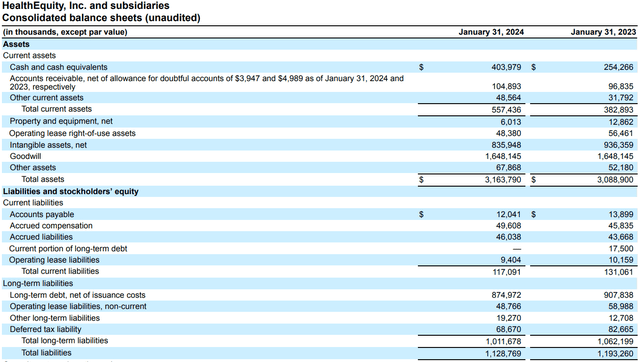Select the "Total current assets" label
Viewport: 640px width, 362px height.
pyautogui.click(x=57, y=109)
